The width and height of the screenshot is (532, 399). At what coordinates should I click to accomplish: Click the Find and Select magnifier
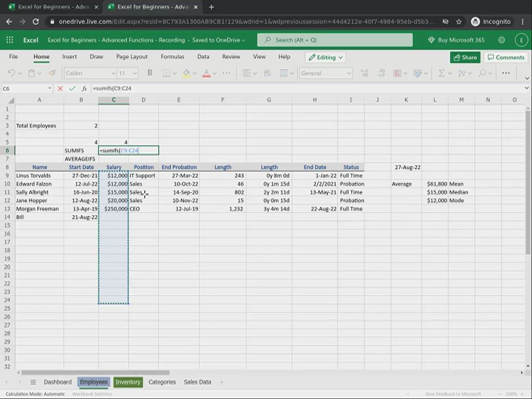point(482,73)
